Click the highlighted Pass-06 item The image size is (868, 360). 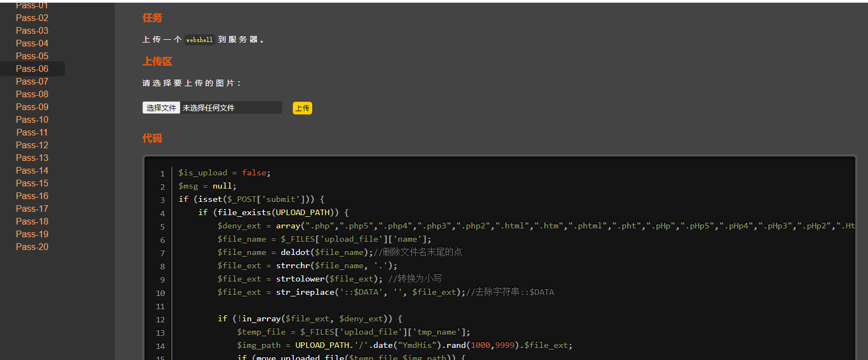click(32, 69)
